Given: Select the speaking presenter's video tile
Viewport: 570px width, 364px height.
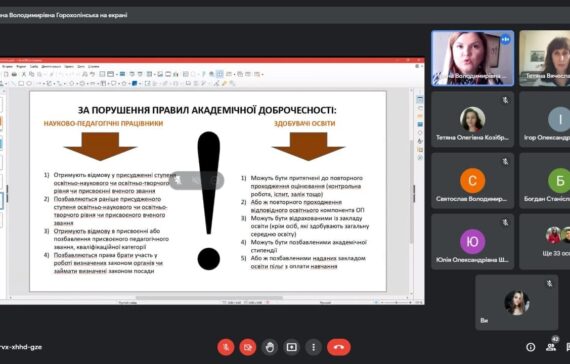Looking at the screenshot, I should pos(473,58).
